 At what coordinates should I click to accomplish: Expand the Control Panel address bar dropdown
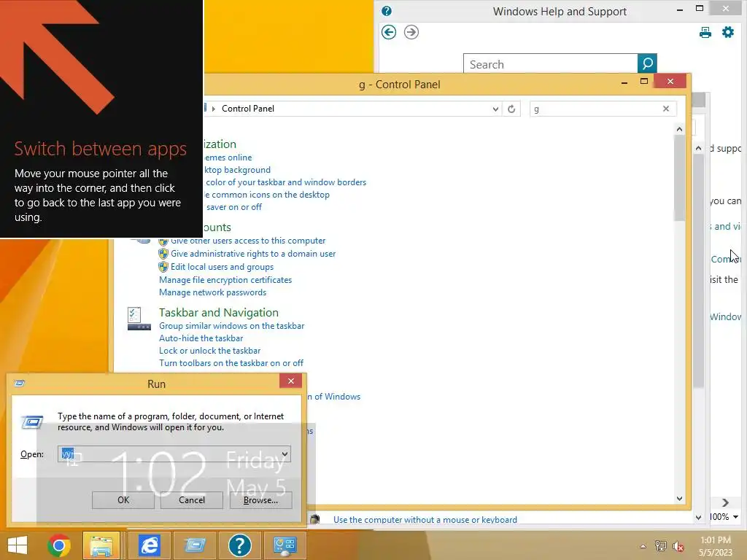pyautogui.click(x=495, y=109)
